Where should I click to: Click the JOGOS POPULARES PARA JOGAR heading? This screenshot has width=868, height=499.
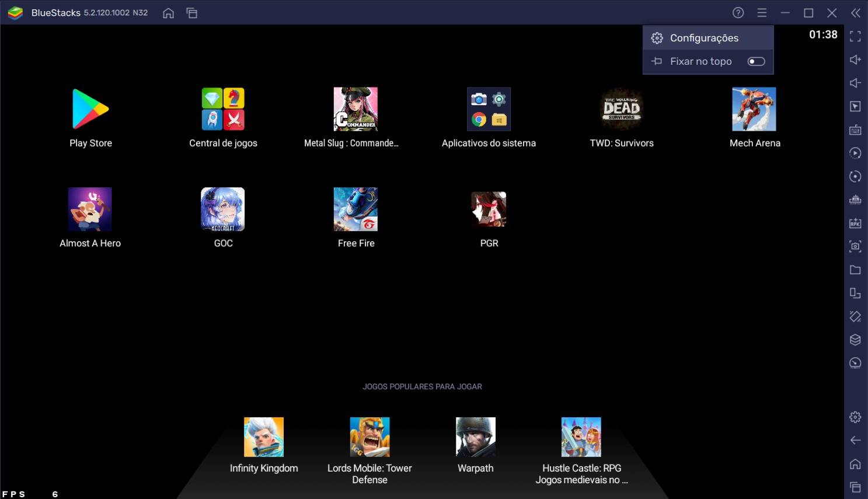click(x=422, y=386)
